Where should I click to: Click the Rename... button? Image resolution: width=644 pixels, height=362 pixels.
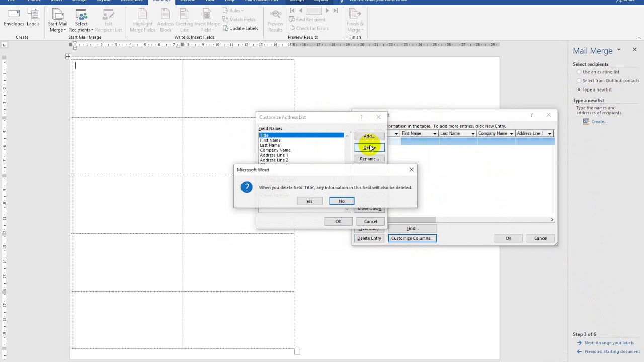[x=369, y=159]
